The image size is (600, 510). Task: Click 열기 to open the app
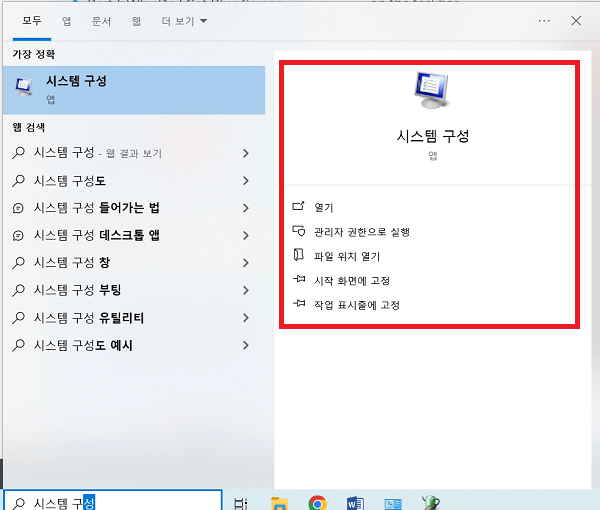[324, 207]
